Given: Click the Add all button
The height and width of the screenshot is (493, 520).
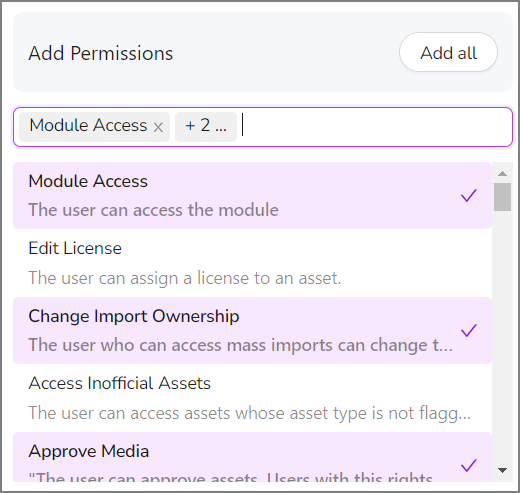Looking at the screenshot, I should tap(448, 52).
